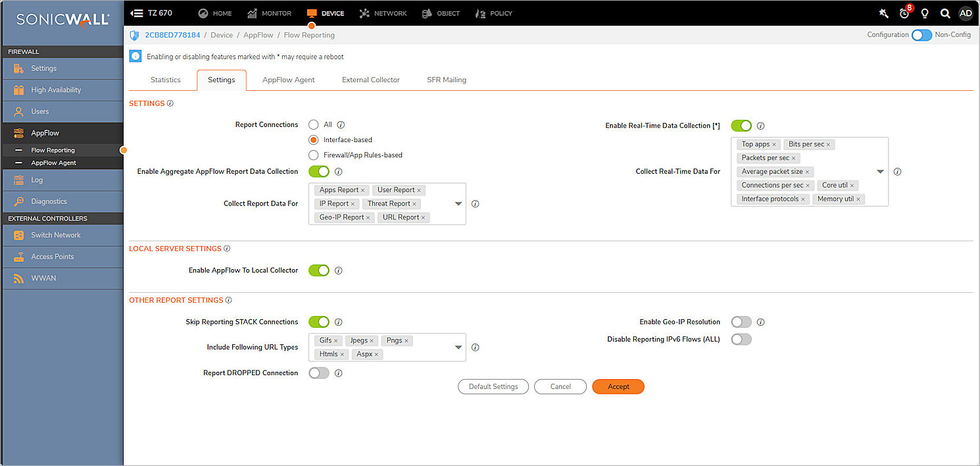Viewport: 980px width, 466px height.
Task: Click the Accept button
Action: 618,386
